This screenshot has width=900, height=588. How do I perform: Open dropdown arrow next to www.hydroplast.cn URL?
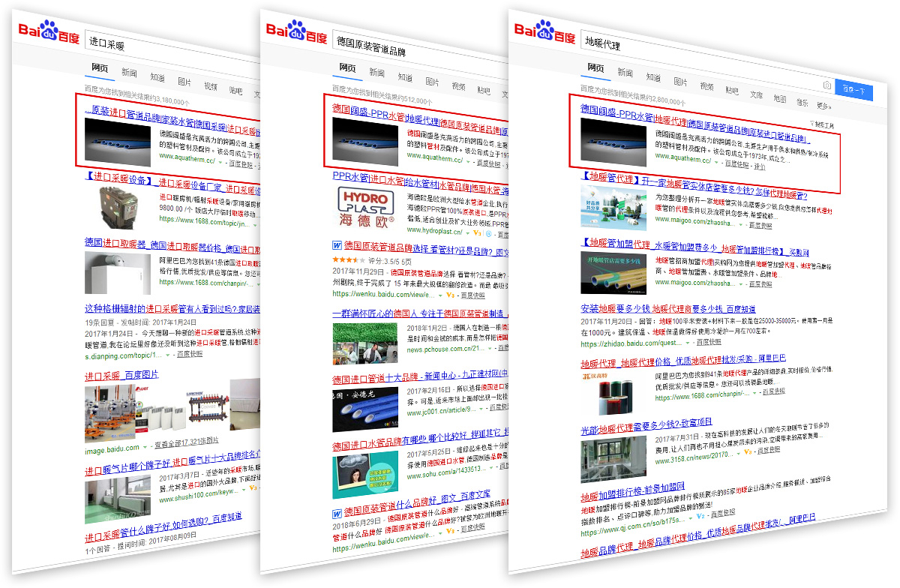pos(466,232)
